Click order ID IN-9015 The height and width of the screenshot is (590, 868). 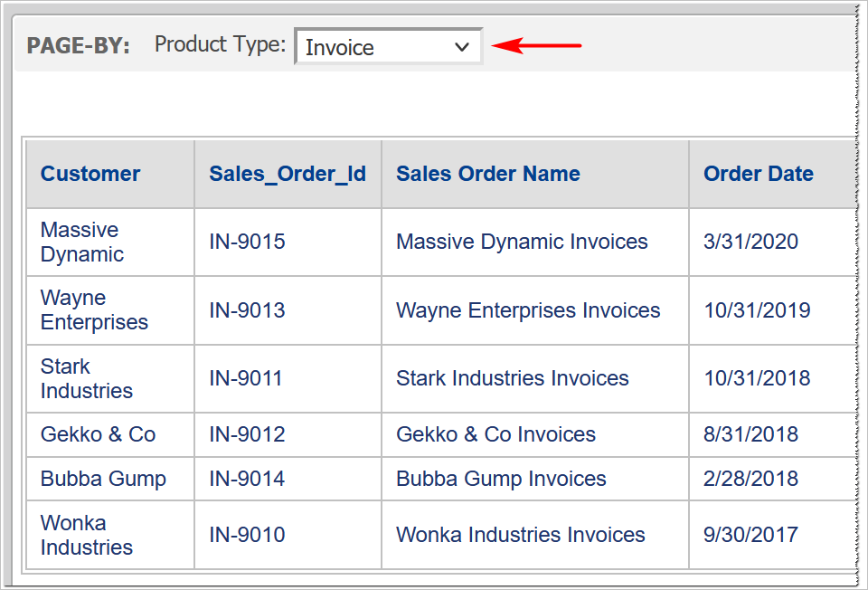click(x=247, y=242)
